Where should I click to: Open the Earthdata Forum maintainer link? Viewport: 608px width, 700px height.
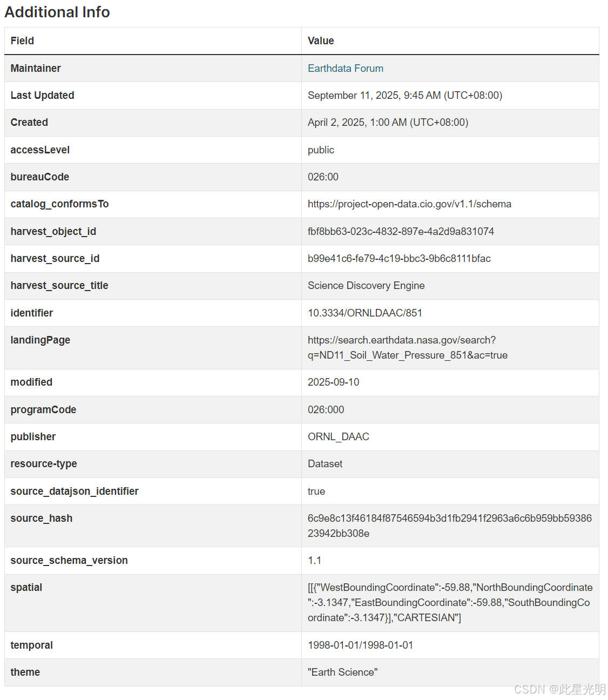pos(346,69)
